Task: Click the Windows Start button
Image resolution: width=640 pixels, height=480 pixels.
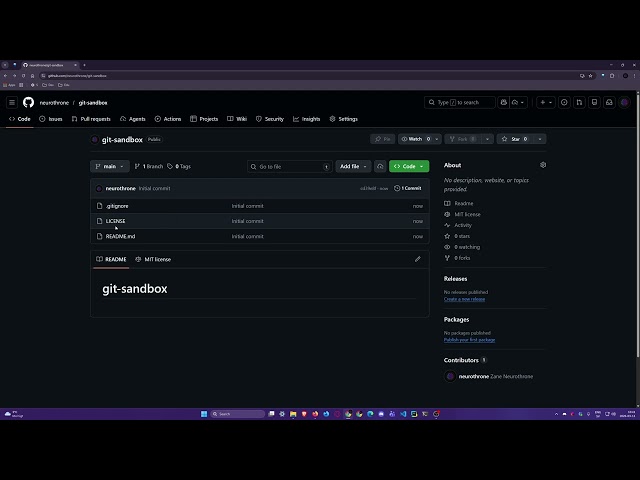Action: point(204,414)
